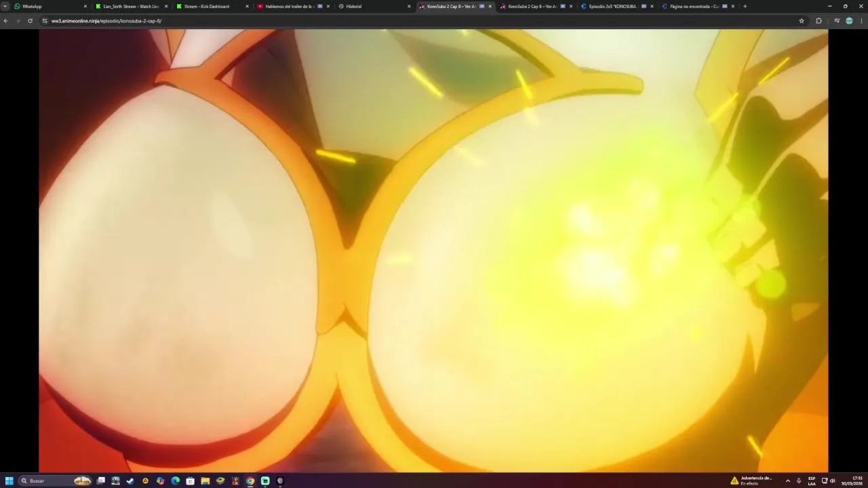
Task: View site information icon in address bar
Action: pyautogui.click(x=45, y=21)
